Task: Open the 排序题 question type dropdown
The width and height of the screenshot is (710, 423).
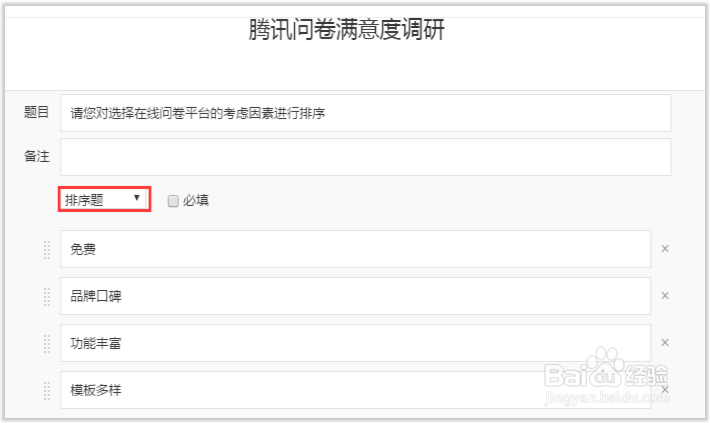Action: [104, 199]
